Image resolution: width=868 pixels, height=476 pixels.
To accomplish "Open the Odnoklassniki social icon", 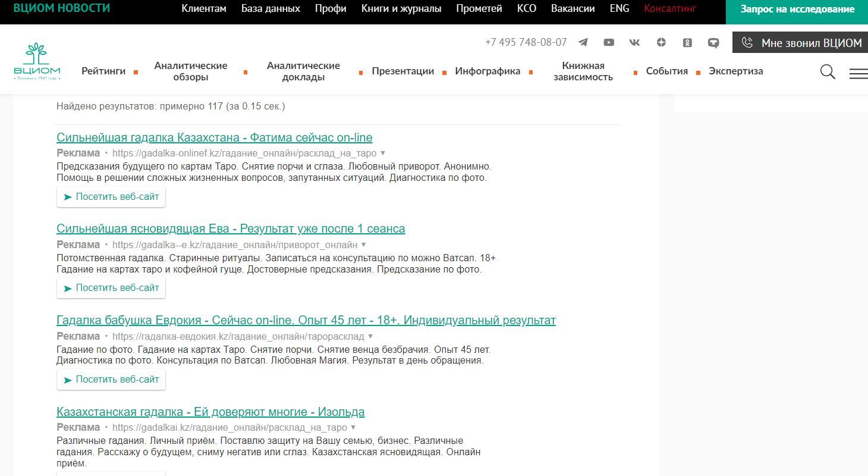I will click(687, 42).
